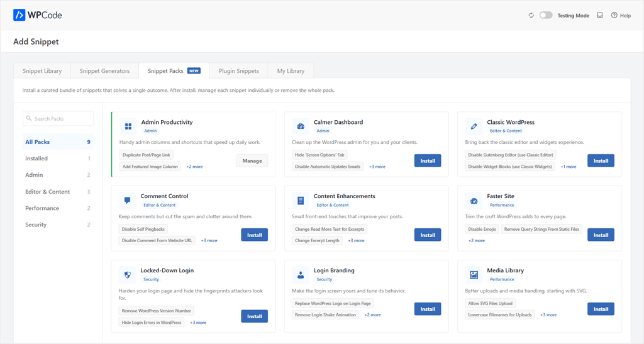
Task: Expand +2 more in Admin Productivity
Action: [x=194, y=167]
